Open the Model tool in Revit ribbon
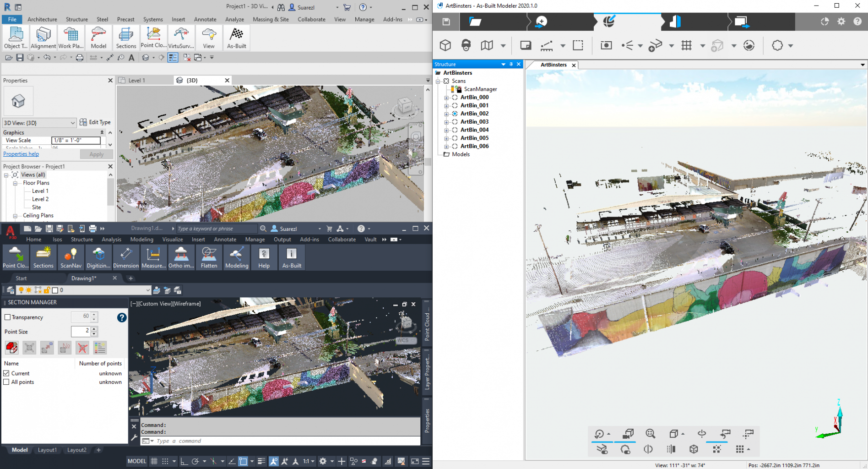Screen dimensions: 868x469 click(x=98, y=38)
